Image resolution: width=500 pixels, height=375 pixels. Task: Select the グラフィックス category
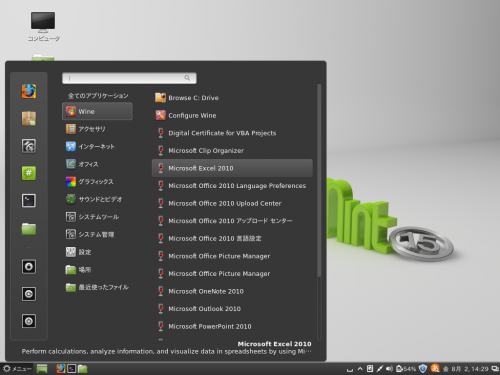[x=97, y=182]
